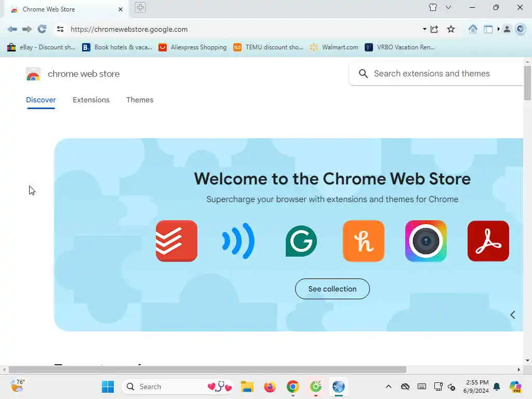The width and height of the screenshot is (532, 399).
Task: Open the clock showing 2:55 PM
Action: coord(476,387)
